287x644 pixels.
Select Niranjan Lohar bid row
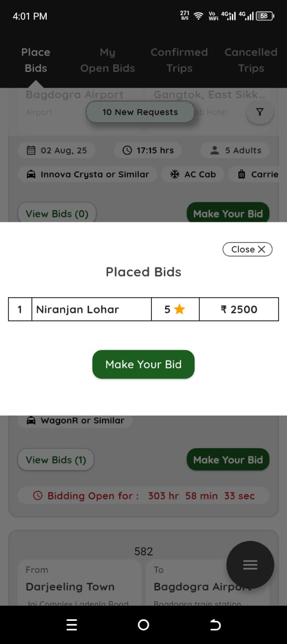143,309
